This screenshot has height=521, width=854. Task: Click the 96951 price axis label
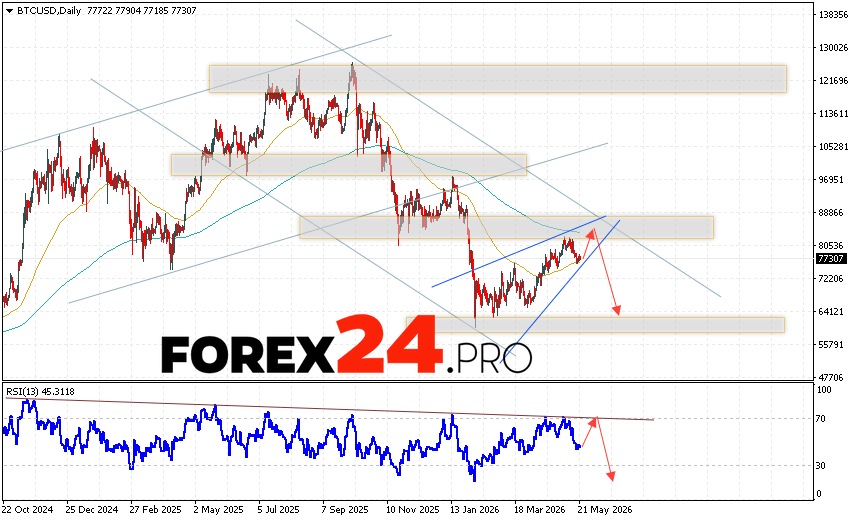point(831,180)
